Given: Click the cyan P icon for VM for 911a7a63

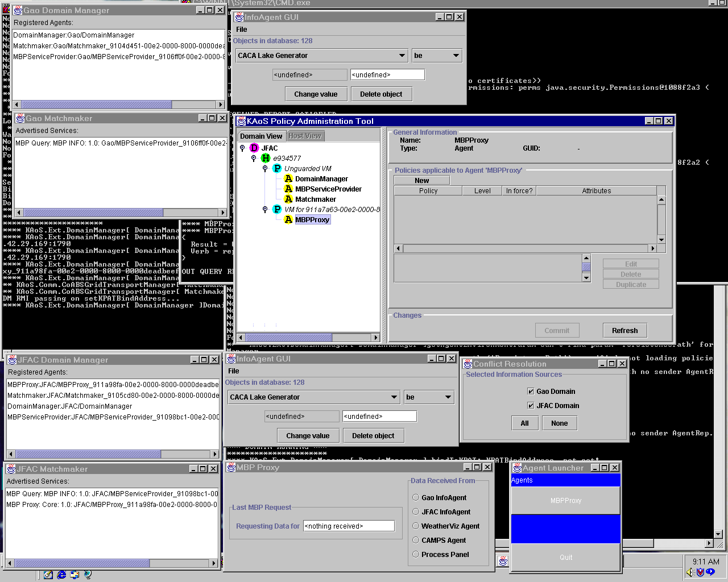Looking at the screenshot, I should [277, 210].
